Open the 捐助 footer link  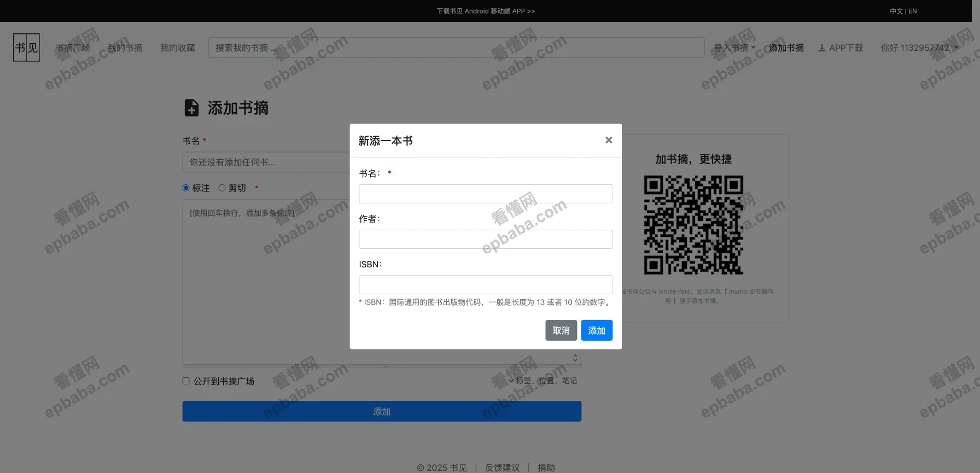point(546,468)
